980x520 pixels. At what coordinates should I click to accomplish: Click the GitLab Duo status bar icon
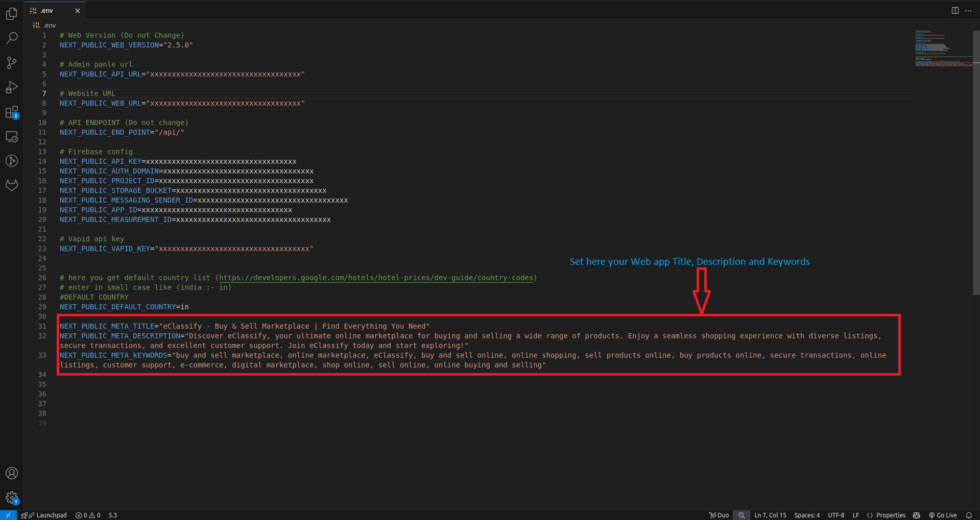(719, 515)
